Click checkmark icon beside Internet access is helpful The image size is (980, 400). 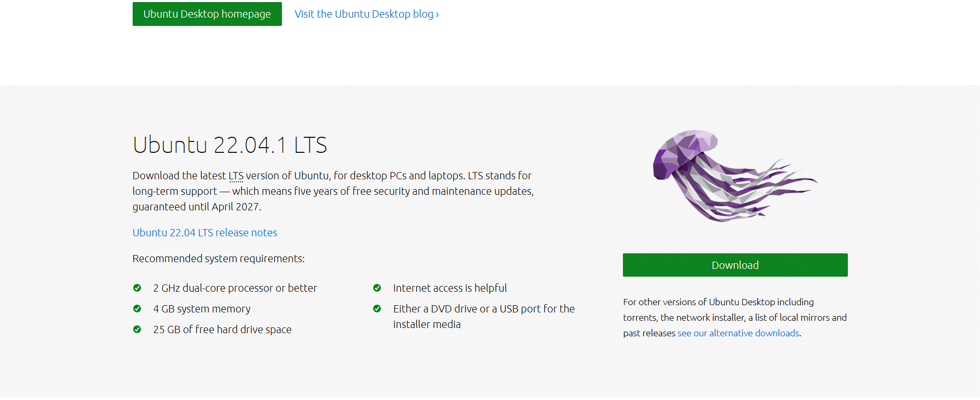pos(377,288)
